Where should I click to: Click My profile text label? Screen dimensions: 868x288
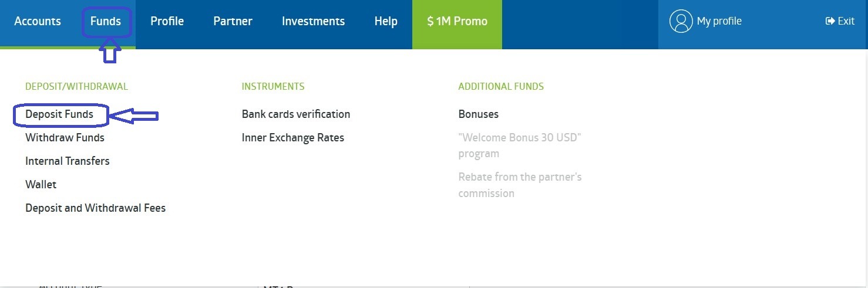(x=719, y=21)
